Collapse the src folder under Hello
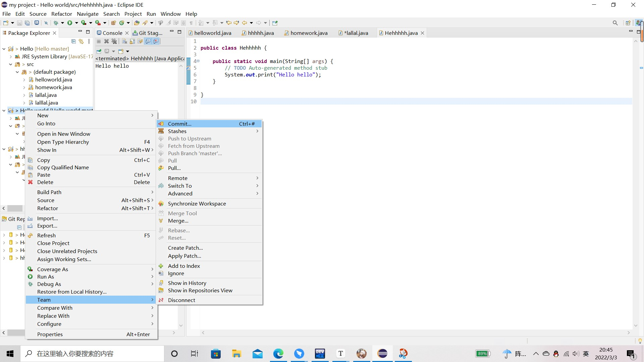Image resolution: width=644 pixels, height=362 pixels. coord(11,64)
